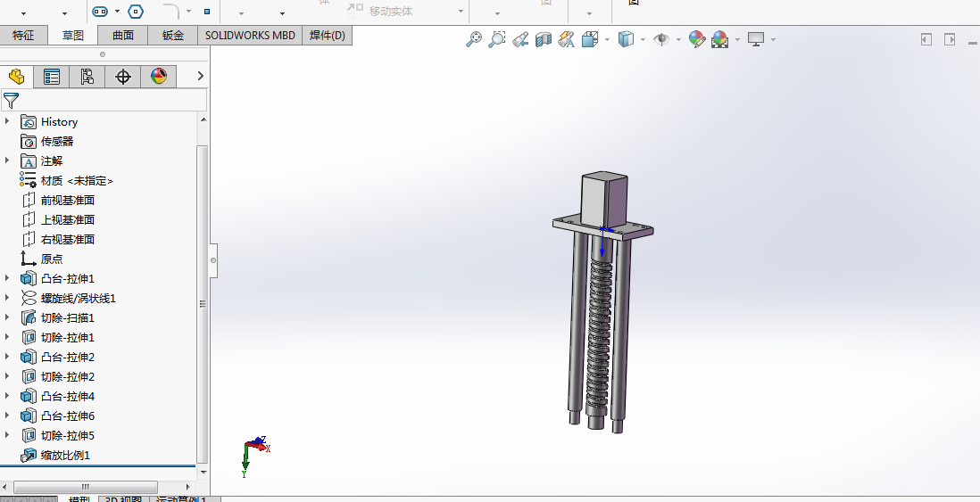Open ConfigurationManager tab icon
Viewport: 980px width, 502px height.
point(87,76)
